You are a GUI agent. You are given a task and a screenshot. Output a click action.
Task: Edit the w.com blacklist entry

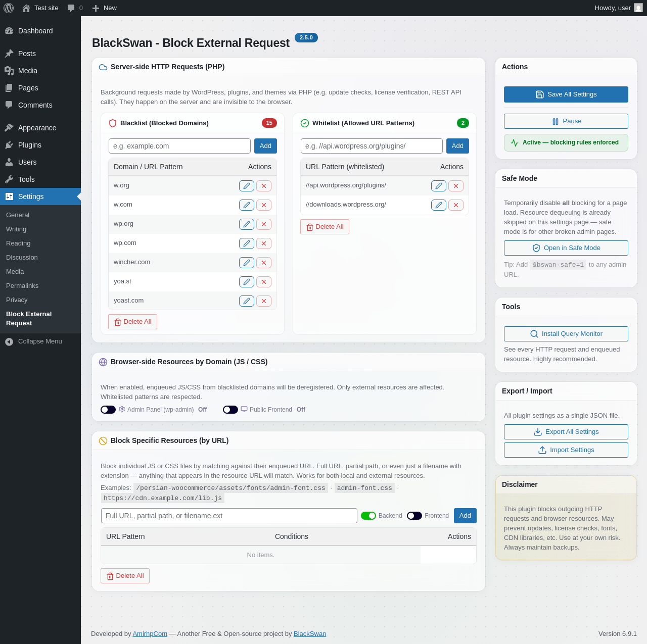coord(247,205)
